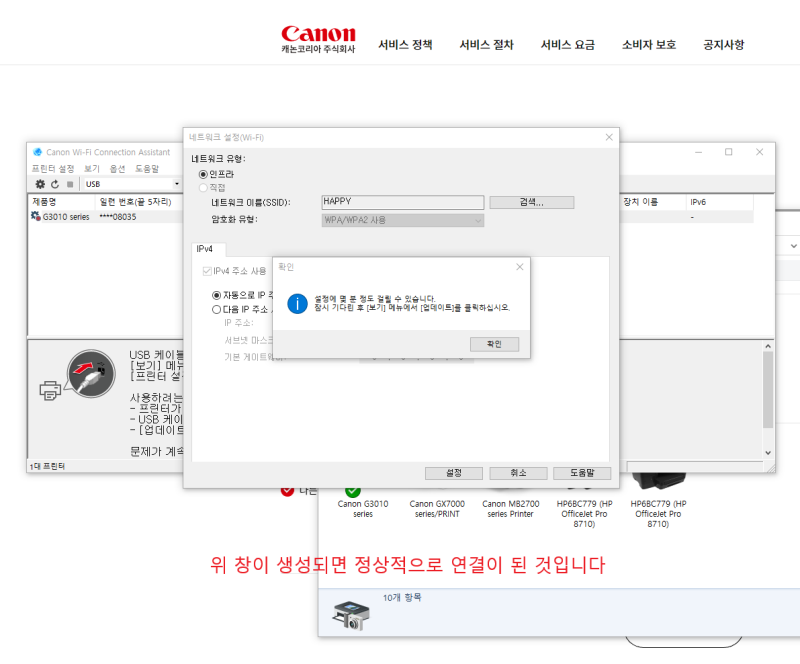This screenshot has width=800, height=664.
Task: Select the gear settings icon in Canon Wi-Fi Connection Assistant
Action: pos(39,184)
